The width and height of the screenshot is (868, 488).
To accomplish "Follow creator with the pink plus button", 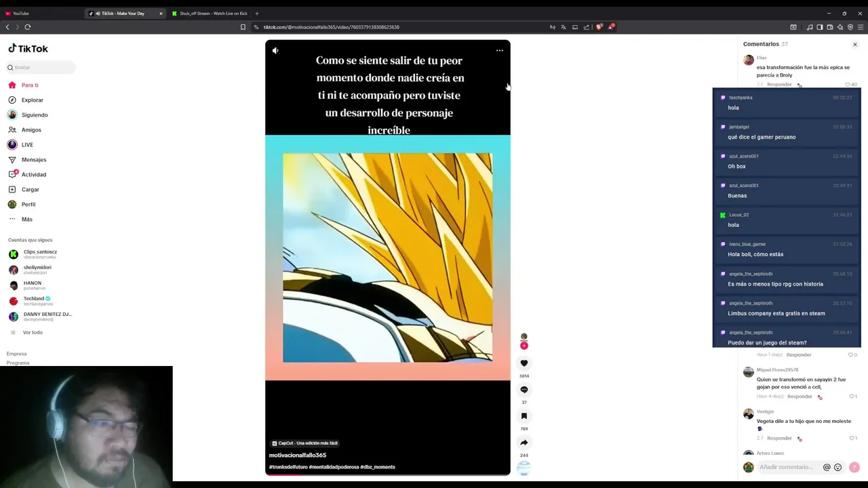I will coord(524,346).
